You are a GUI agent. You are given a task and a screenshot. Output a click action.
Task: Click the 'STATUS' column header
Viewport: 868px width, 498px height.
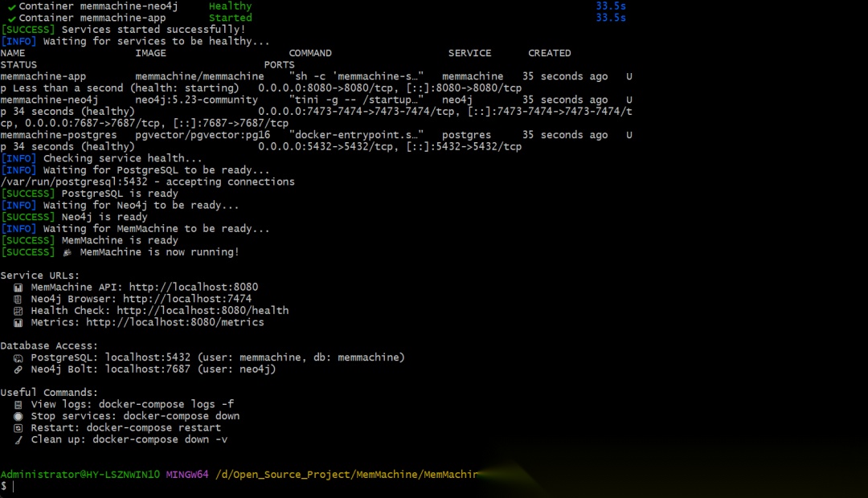(18, 65)
